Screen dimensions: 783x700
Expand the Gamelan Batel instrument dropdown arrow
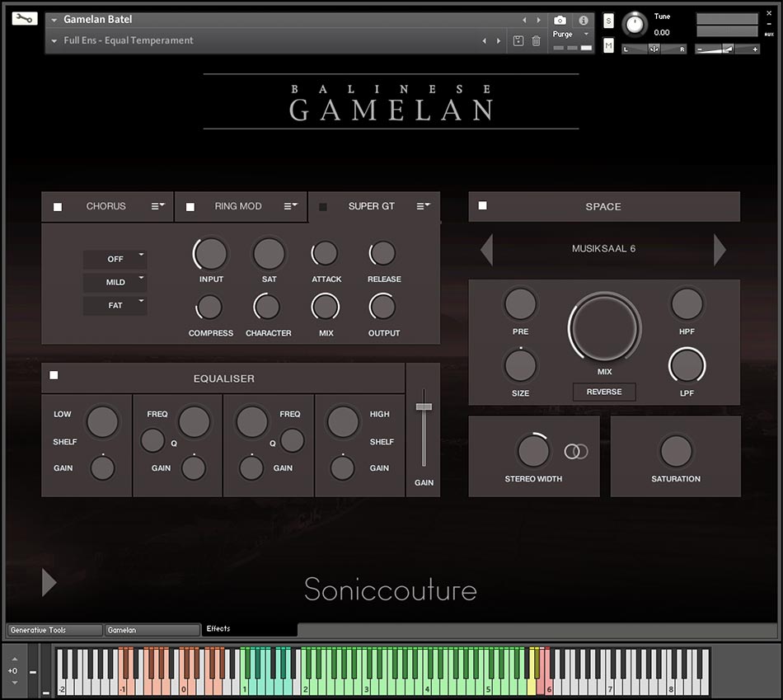(x=54, y=20)
